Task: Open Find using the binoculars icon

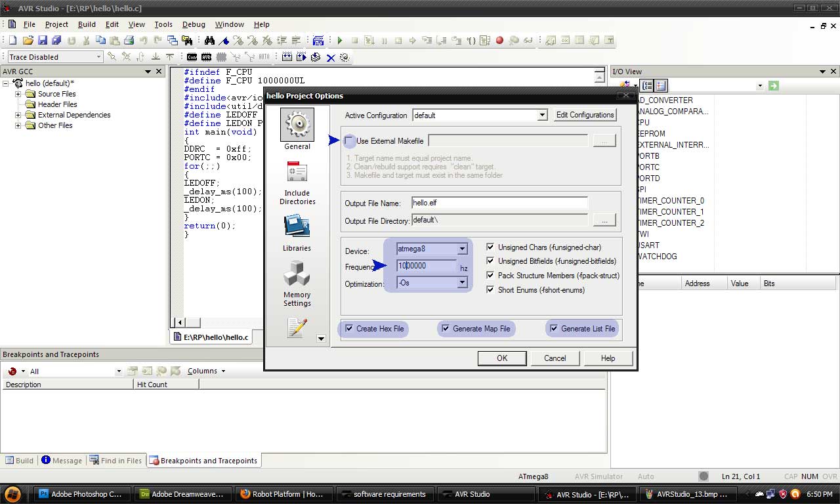Action: [209, 41]
